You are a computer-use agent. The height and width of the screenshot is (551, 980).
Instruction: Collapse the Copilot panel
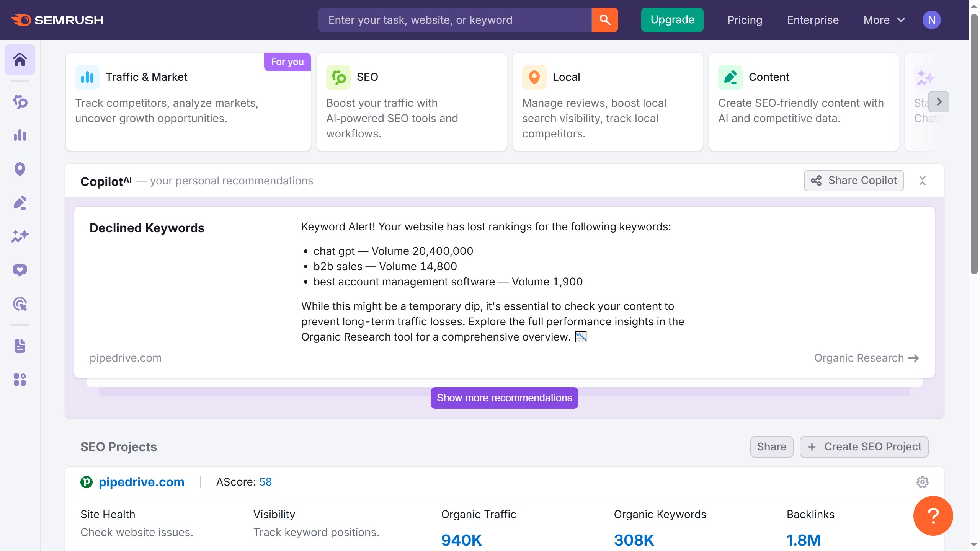[923, 181]
